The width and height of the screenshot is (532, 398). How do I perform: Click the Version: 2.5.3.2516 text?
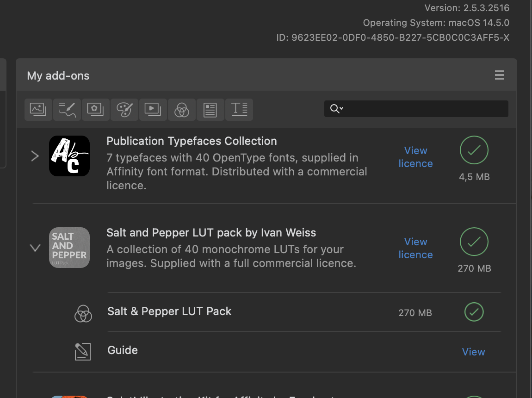coord(467,8)
